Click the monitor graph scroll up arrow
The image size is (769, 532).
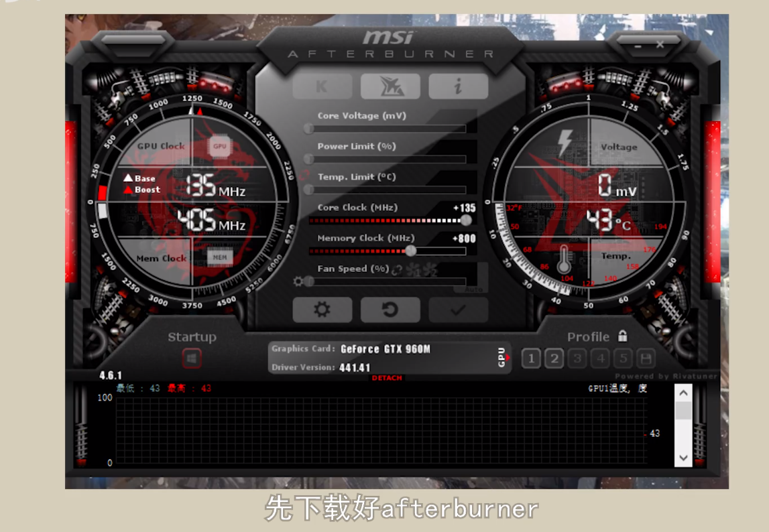(683, 393)
